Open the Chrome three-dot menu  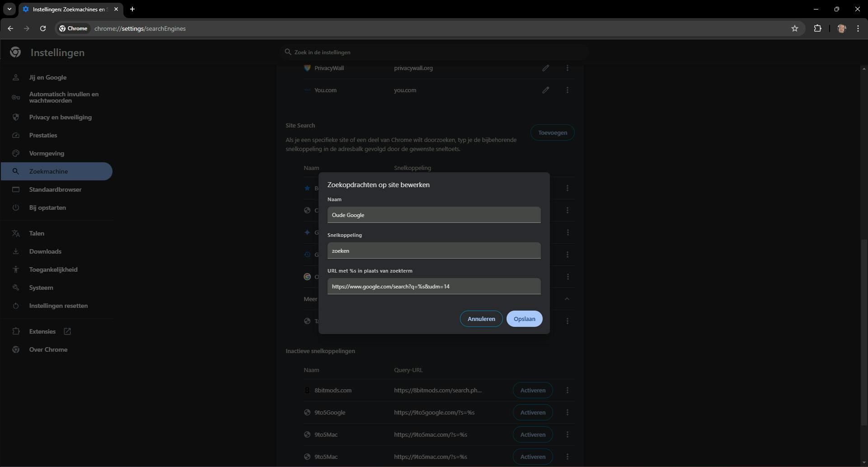pos(858,28)
